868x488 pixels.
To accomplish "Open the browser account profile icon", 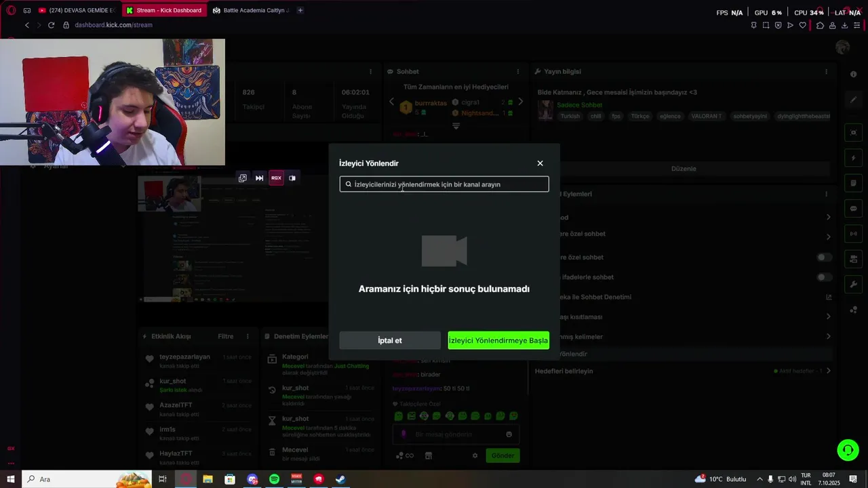I will (x=832, y=25).
